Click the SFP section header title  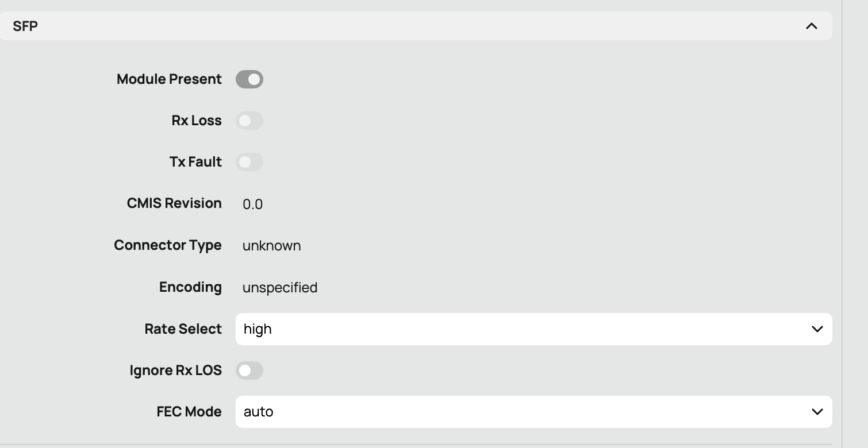[25, 26]
